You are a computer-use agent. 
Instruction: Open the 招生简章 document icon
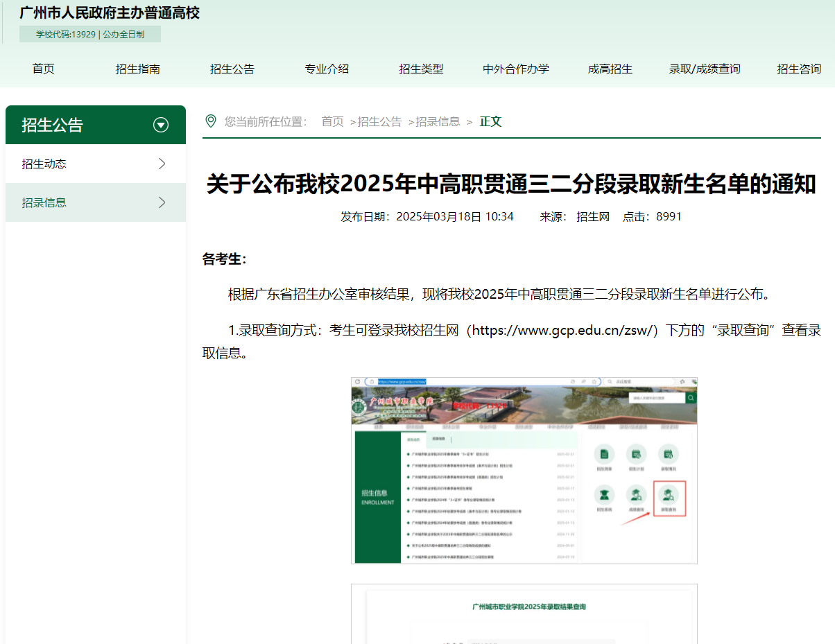coord(604,454)
